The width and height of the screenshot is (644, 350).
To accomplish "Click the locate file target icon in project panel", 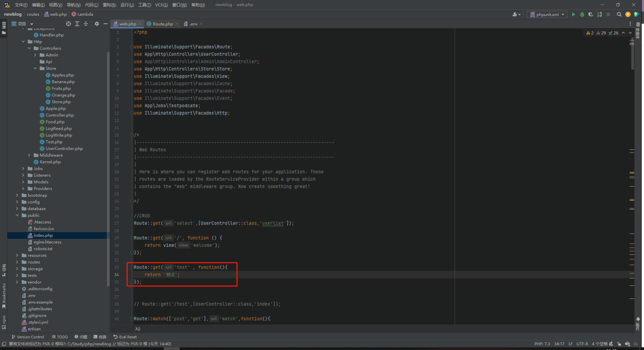I will point(68,24).
